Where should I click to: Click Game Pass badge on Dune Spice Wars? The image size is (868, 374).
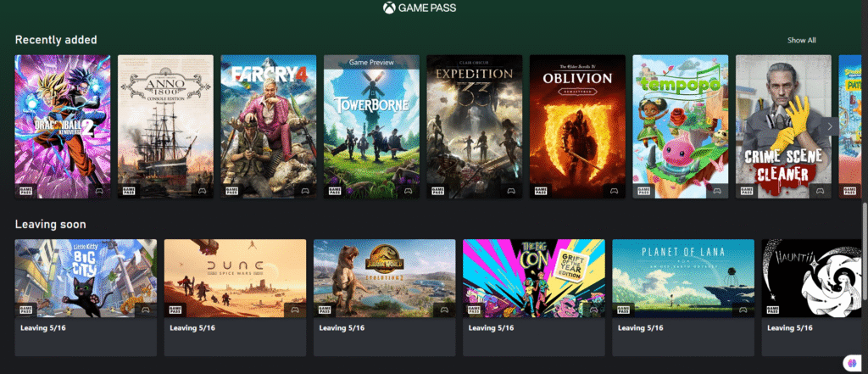tap(175, 310)
